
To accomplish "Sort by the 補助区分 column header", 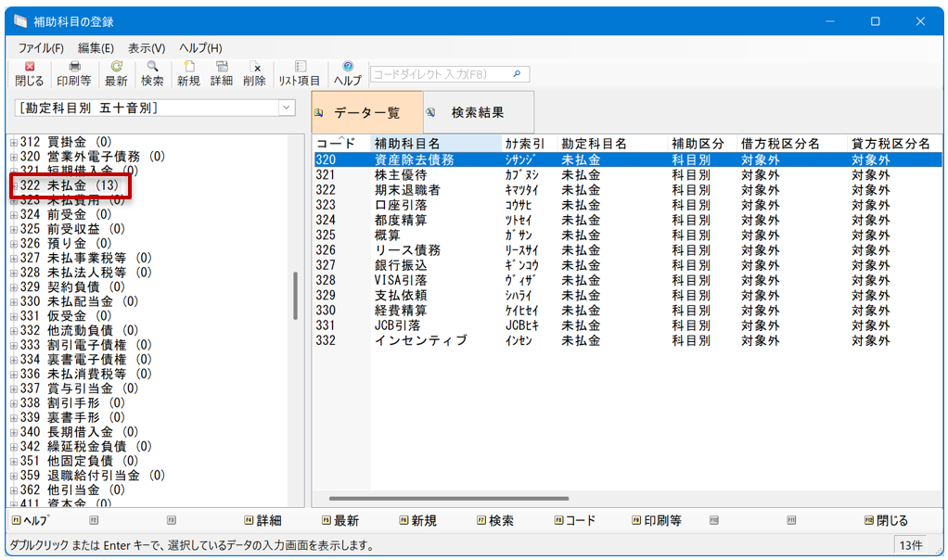I will tap(703, 144).
